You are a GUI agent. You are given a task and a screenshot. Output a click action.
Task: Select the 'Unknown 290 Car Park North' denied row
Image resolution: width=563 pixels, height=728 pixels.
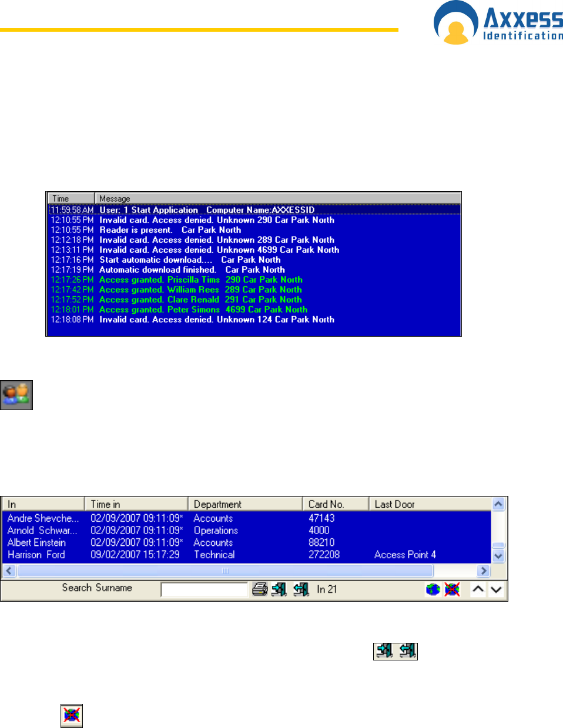254,220
